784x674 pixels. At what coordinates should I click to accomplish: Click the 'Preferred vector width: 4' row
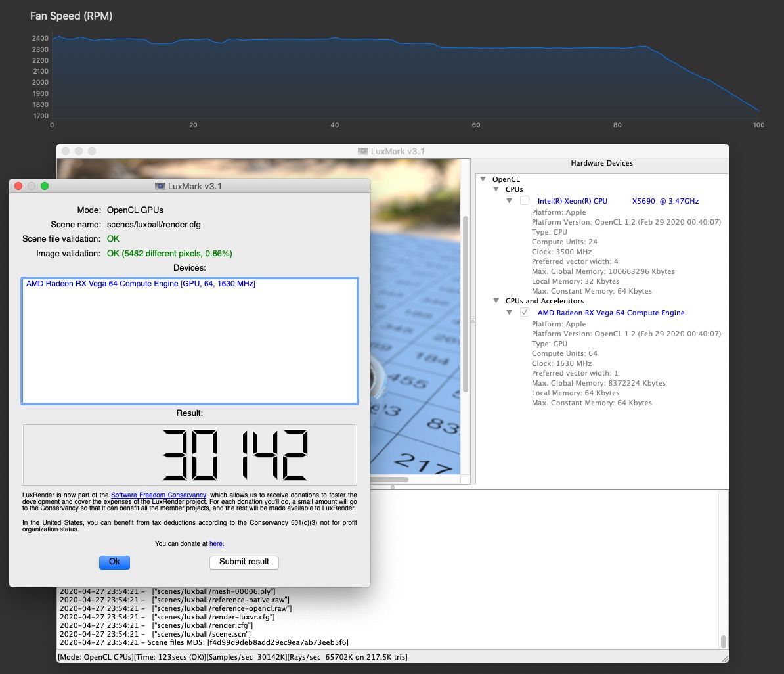(x=575, y=261)
